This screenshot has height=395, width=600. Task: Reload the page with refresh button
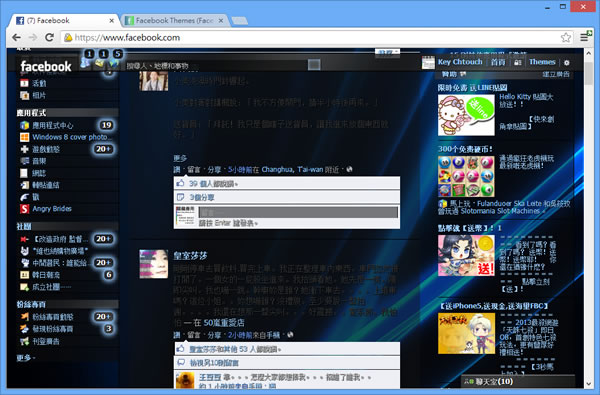pos(49,38)
